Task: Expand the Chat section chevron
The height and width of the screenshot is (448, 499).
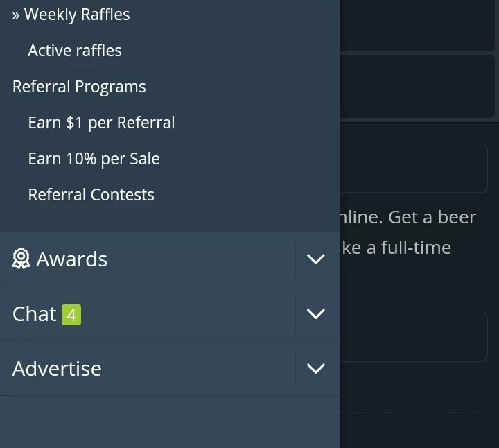Action: tap(315, 313)
